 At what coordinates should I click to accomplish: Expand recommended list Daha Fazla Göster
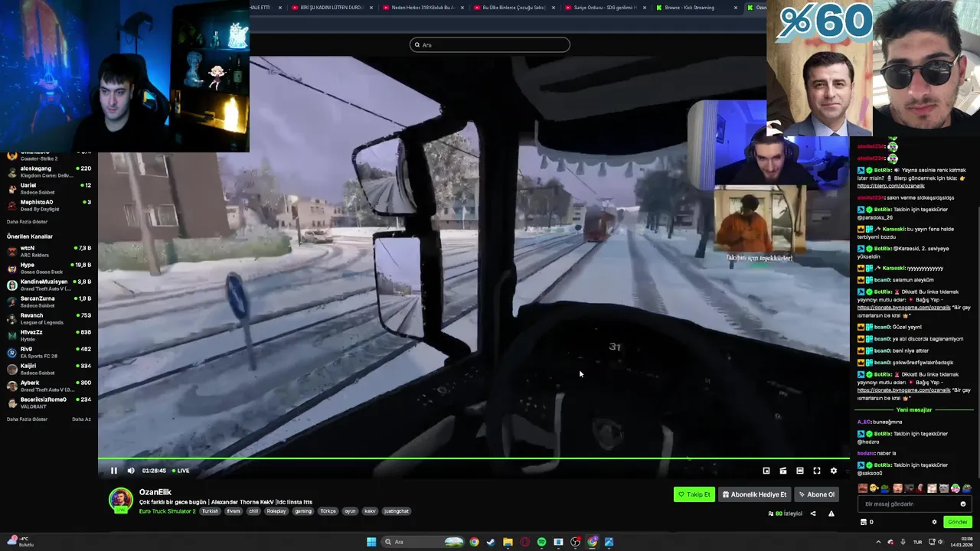tap(27, 419)
